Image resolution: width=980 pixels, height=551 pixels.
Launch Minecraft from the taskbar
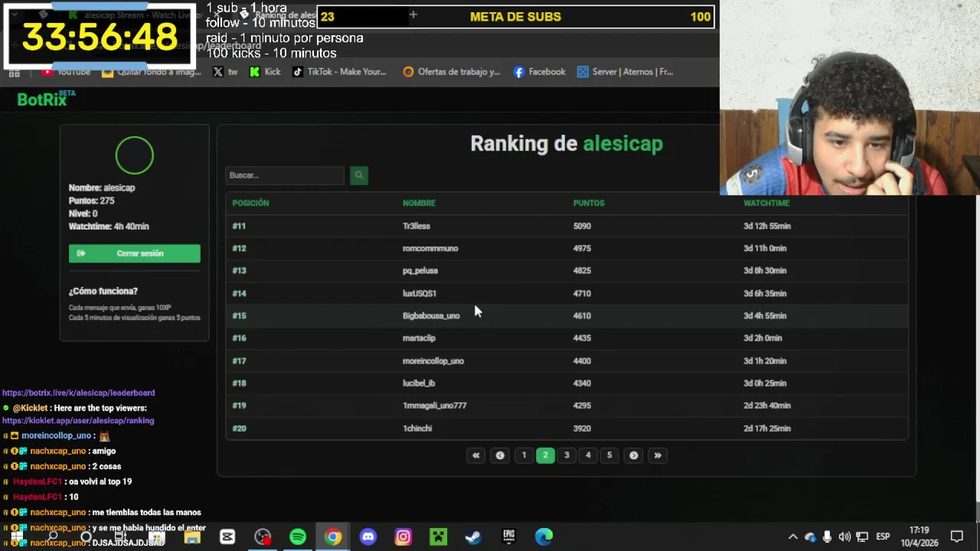[438, 536]
